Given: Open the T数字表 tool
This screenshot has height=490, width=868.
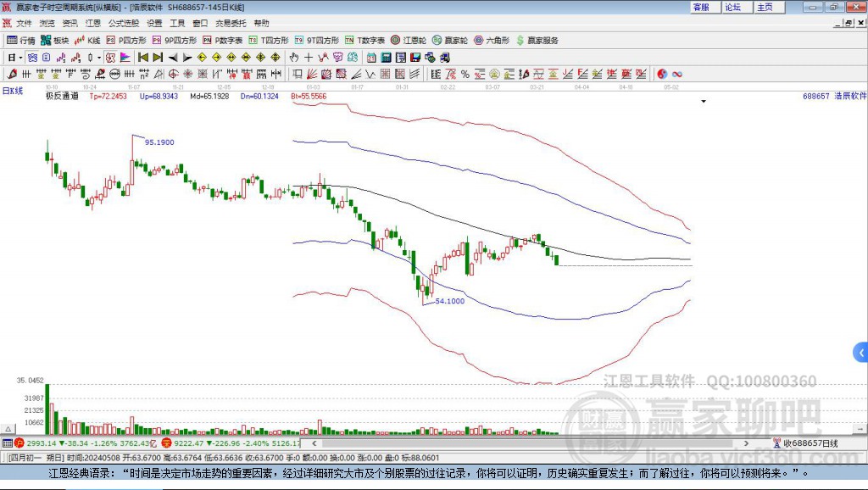Looking at the screenshot, I should [364, 41].
